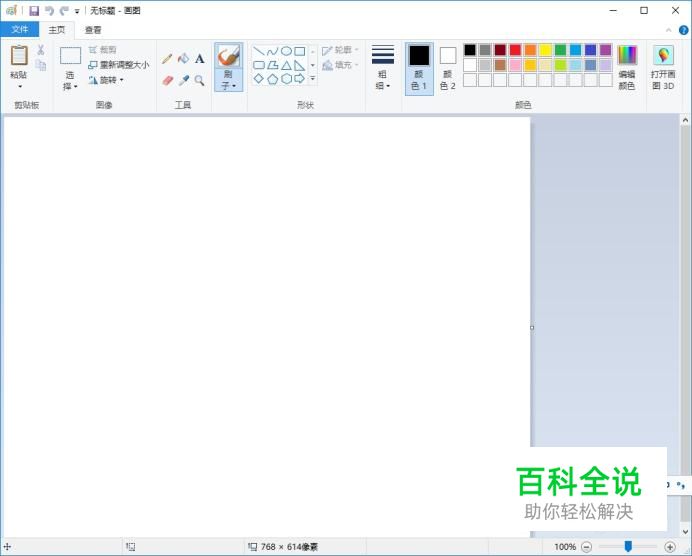
Task: Pick the red color swatch
Action: [515, 50]
